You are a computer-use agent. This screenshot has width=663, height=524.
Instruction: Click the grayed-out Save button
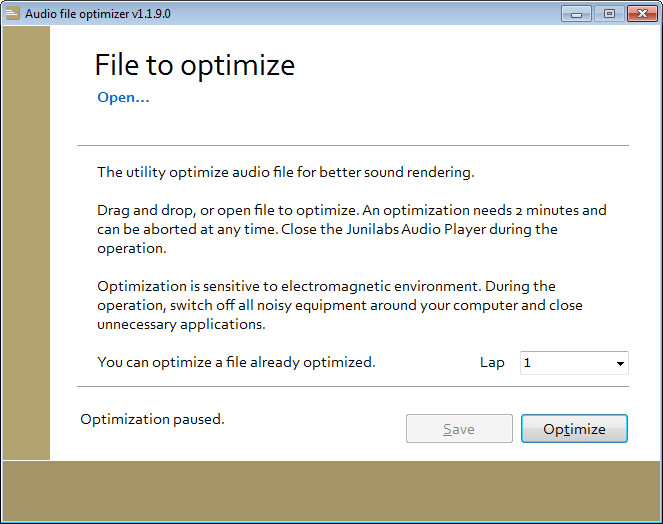[x=459, y=429]
